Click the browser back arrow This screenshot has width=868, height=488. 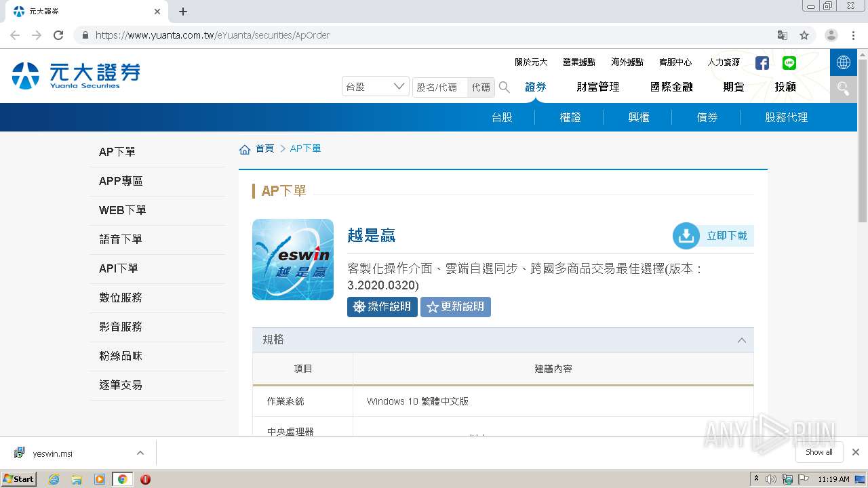pyautogui.click(x=15, y=35)
